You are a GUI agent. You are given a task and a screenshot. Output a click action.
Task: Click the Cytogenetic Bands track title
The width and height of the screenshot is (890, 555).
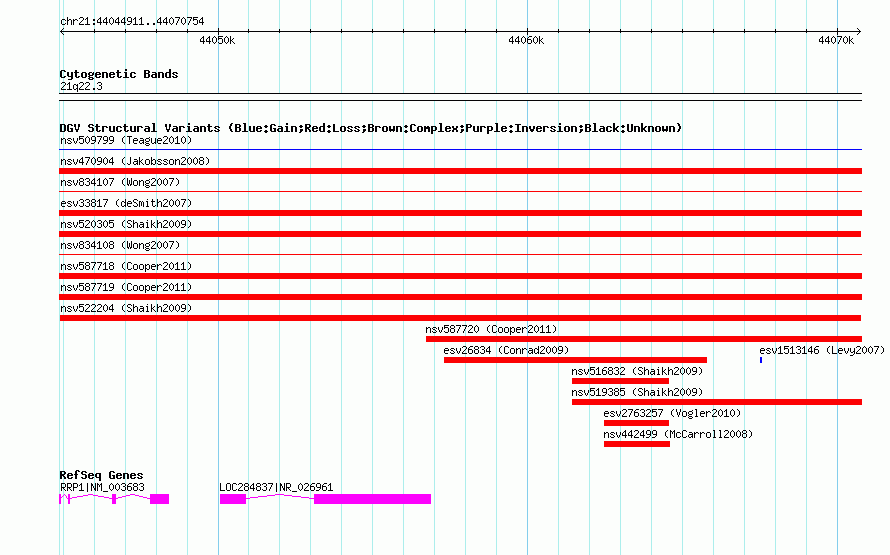pyautogui.click(x=119, y=74)
